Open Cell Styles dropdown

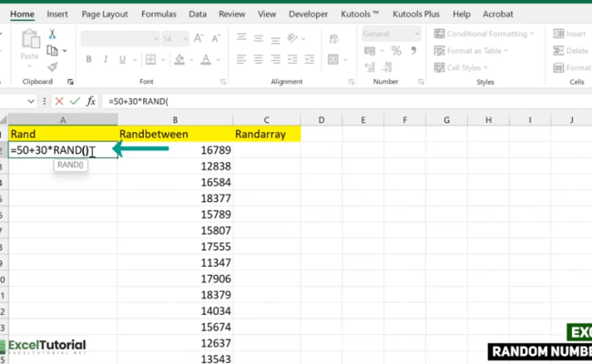461,67
